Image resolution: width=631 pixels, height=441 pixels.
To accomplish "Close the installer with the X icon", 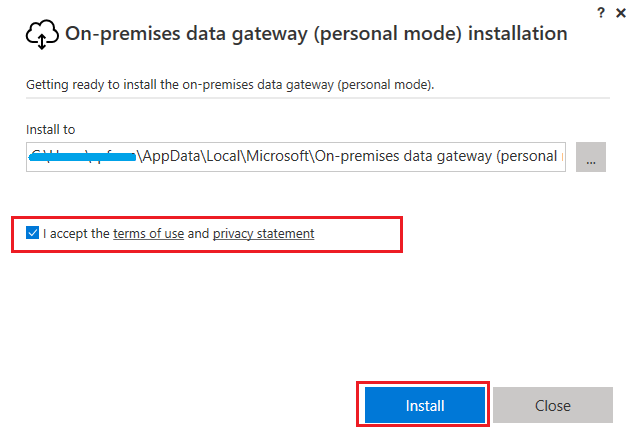I will tap(620, 11).
